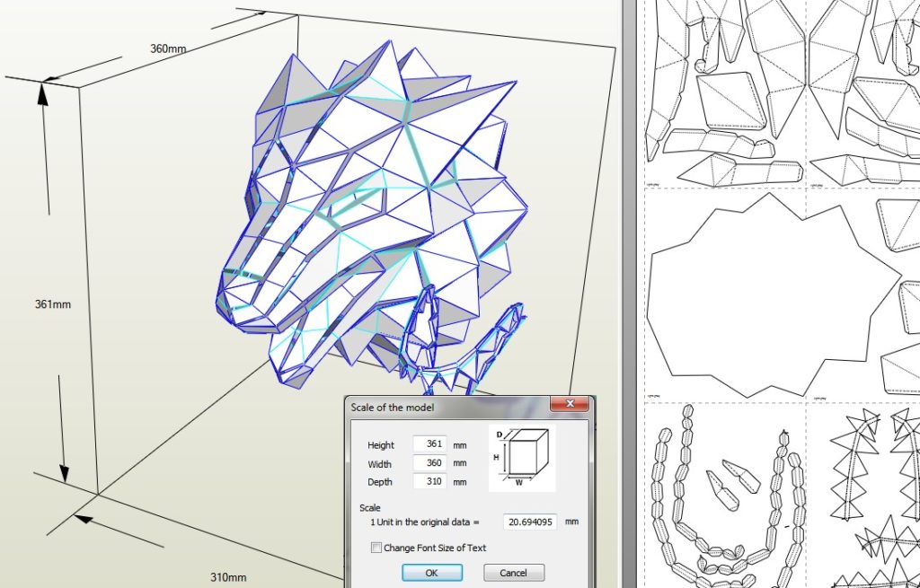Select the large mane outline pattern piece
The image size is (920, 588).
click(x=774, y=296)
